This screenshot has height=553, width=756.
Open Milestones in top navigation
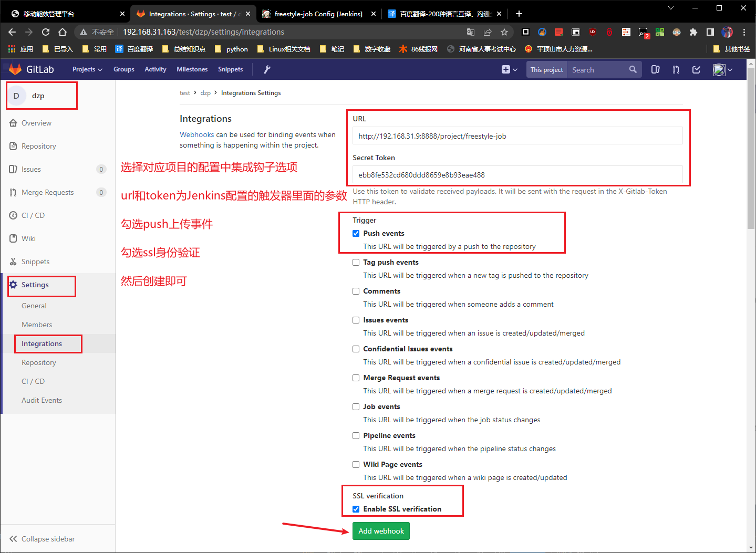coord(192,69)
